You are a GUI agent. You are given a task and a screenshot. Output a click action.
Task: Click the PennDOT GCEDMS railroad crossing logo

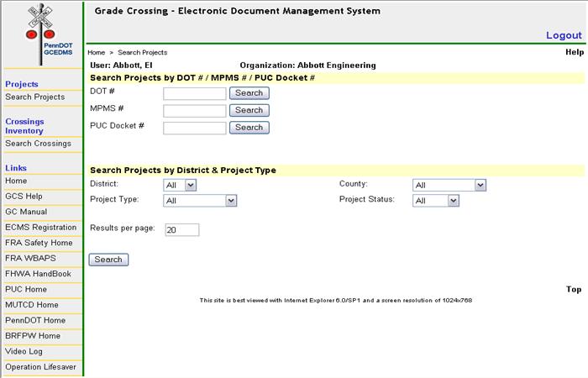[x=40, y=32]
